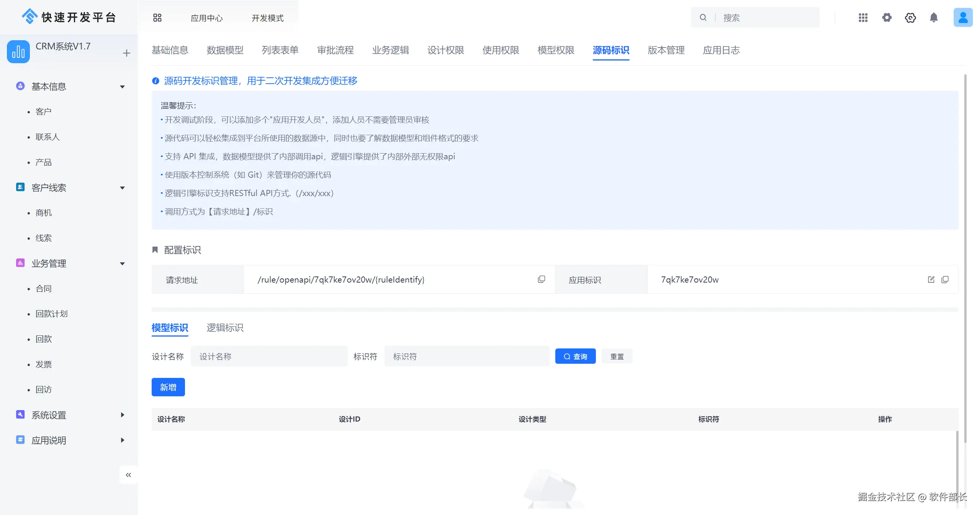
Task: Switch to the 版本管理 tab
Action: click(x=666, y=50)
